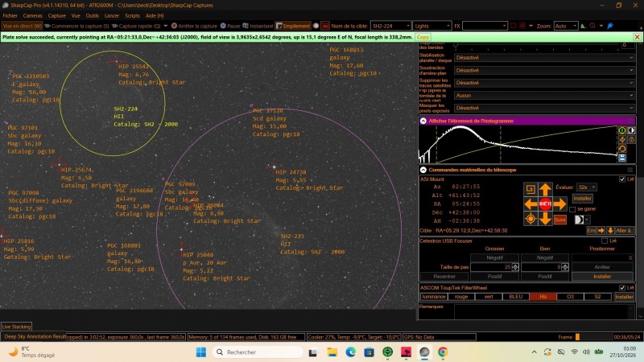Collapse the histogram stretch panel
The width and height of the screenshot is (644, 362).
(x=423, y=121)
